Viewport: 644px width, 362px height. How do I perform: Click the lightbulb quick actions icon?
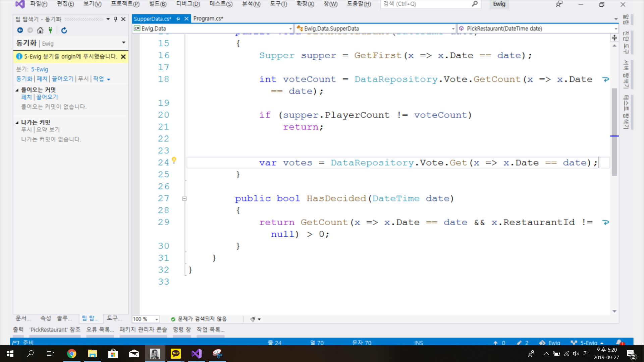point(174,160)
